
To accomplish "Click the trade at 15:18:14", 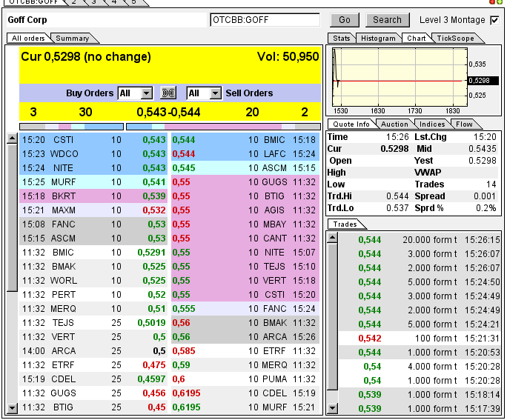I will point(420,395).
